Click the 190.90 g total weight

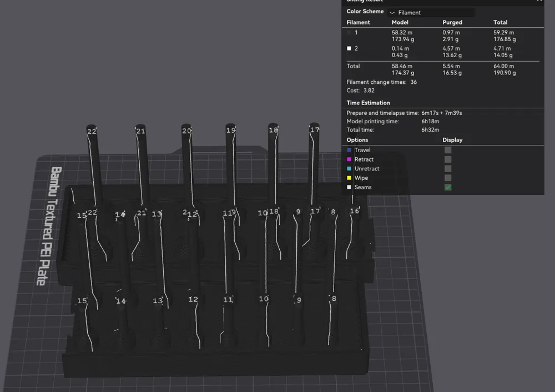[x=504, y=73]
